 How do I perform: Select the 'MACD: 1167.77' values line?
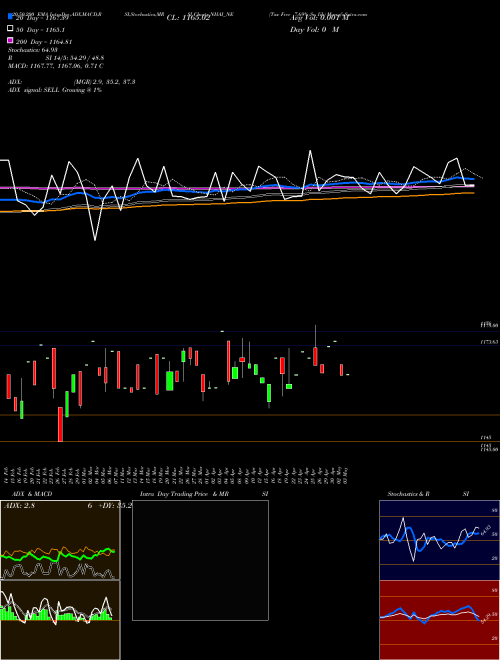[56, 66]
